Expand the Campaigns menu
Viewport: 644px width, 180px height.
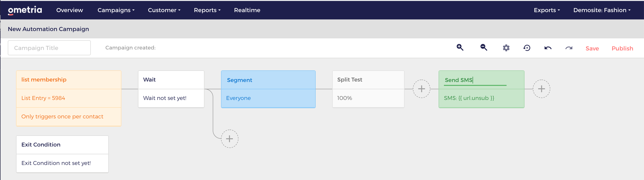pos(116,10)
